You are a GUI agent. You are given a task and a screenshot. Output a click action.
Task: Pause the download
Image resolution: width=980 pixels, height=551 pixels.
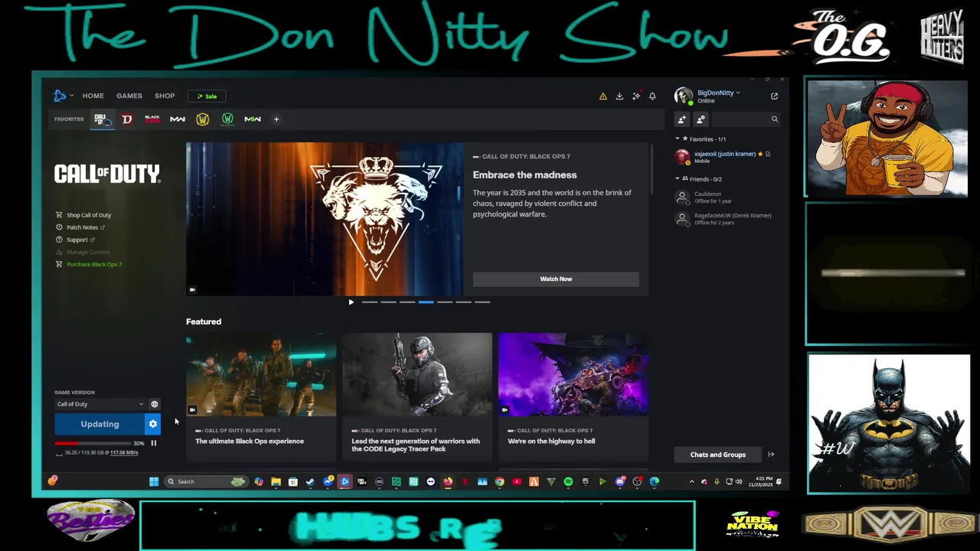click(154, 443)
